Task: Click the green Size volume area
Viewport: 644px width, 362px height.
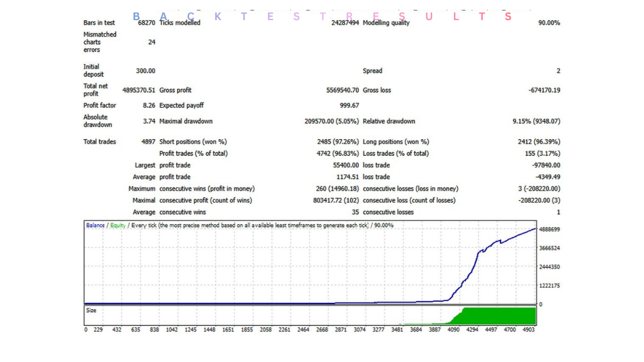Action: pyautogui.click(x=498, y=316)
